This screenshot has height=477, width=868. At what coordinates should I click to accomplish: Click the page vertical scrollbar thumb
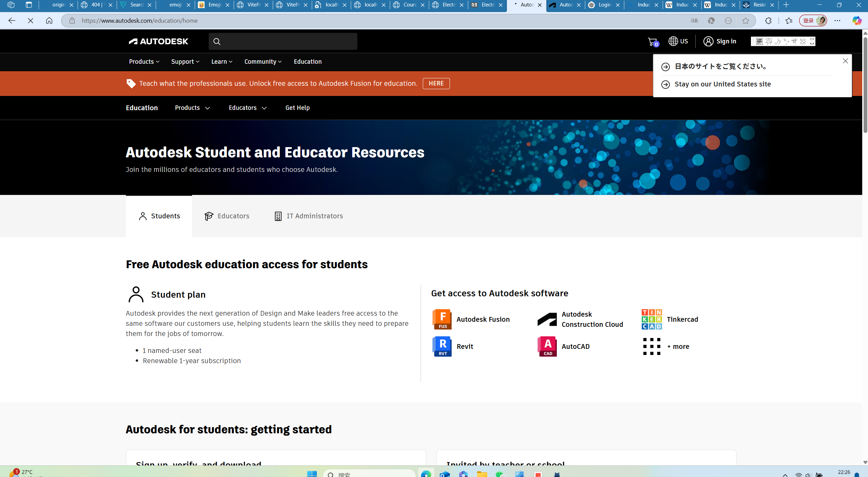pyautogui.click(x=865, y=85)
